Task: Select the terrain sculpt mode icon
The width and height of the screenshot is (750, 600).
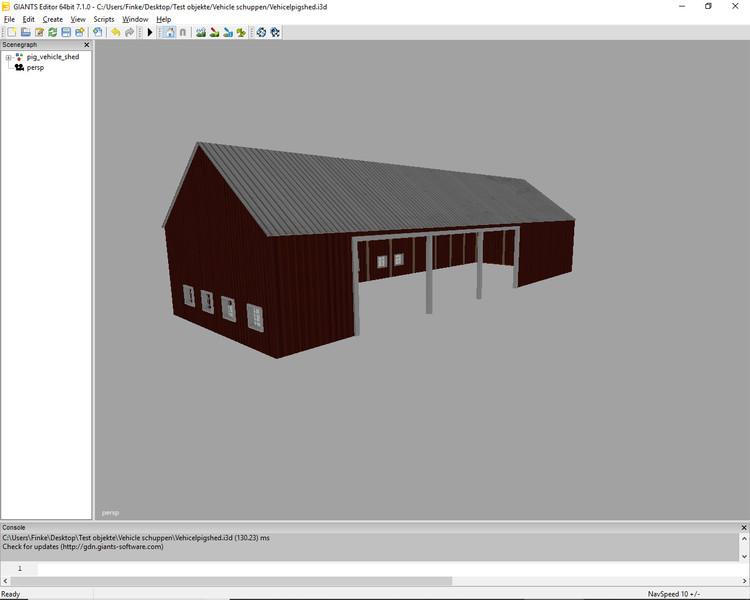Action: coord(201,32)
